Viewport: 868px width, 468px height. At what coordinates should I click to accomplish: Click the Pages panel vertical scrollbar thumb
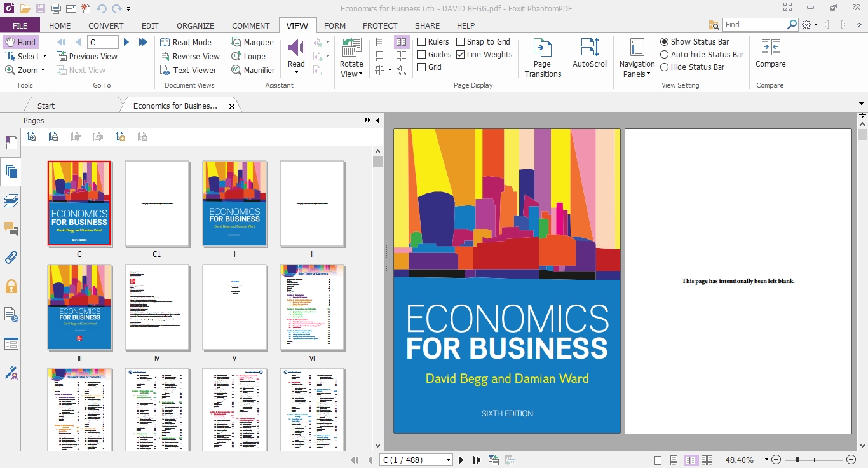click(x=377, y=162)
